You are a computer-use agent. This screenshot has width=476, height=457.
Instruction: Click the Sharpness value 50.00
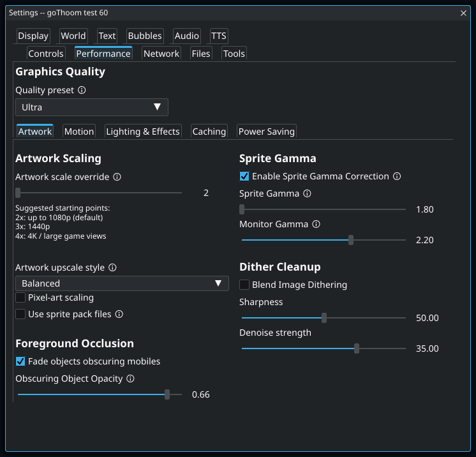coord(427,318)
